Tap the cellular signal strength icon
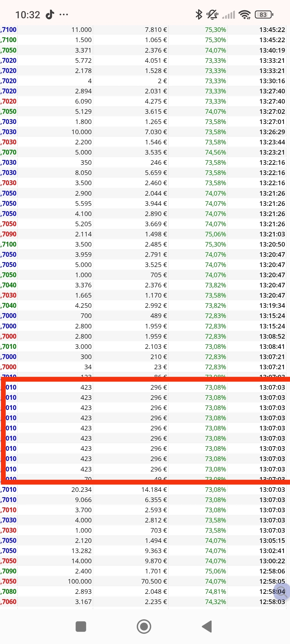The width and height of the screenshot is (290, 644). tap(229, 14)
